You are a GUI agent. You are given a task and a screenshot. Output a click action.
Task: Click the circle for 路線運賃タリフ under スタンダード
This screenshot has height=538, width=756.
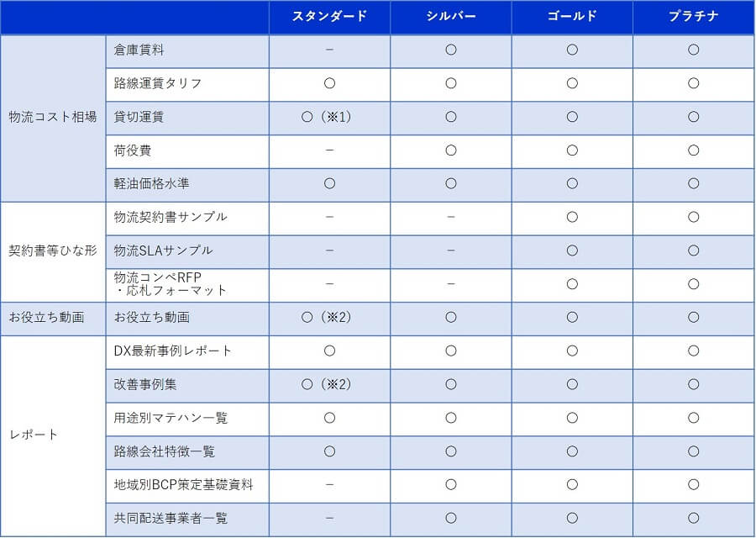point(329,83)
